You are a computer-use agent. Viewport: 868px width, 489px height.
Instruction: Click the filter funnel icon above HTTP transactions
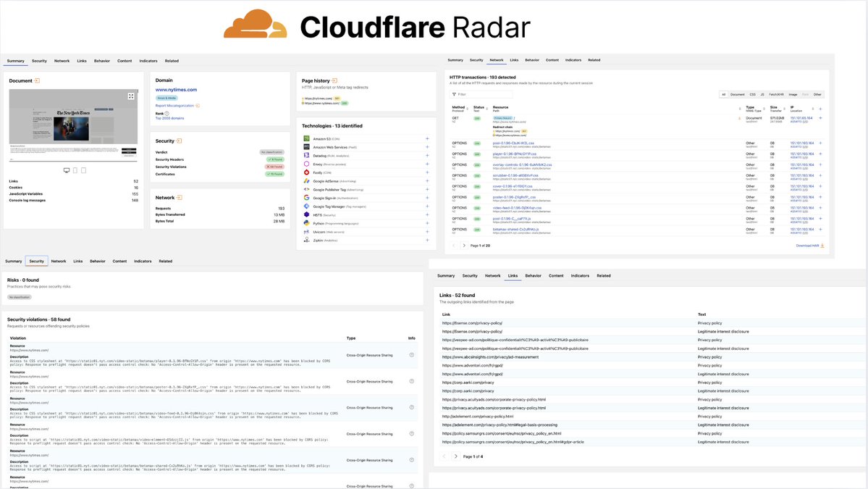(x=455, y=93)
